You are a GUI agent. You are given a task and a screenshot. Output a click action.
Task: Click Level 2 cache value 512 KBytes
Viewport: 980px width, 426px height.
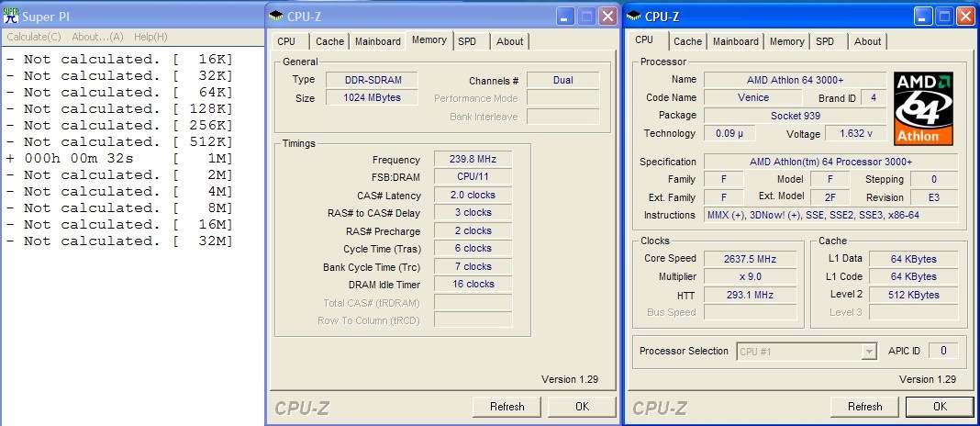pos(913,295)
